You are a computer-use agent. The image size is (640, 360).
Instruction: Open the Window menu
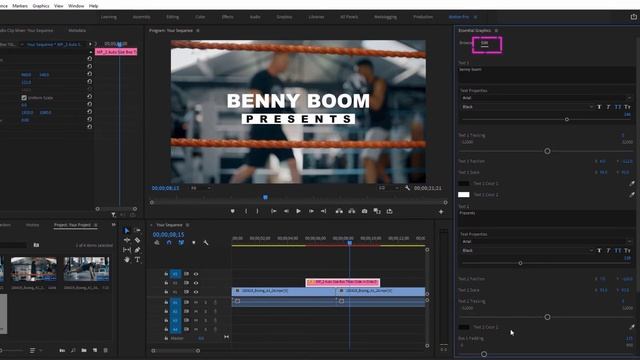(76, 6)
